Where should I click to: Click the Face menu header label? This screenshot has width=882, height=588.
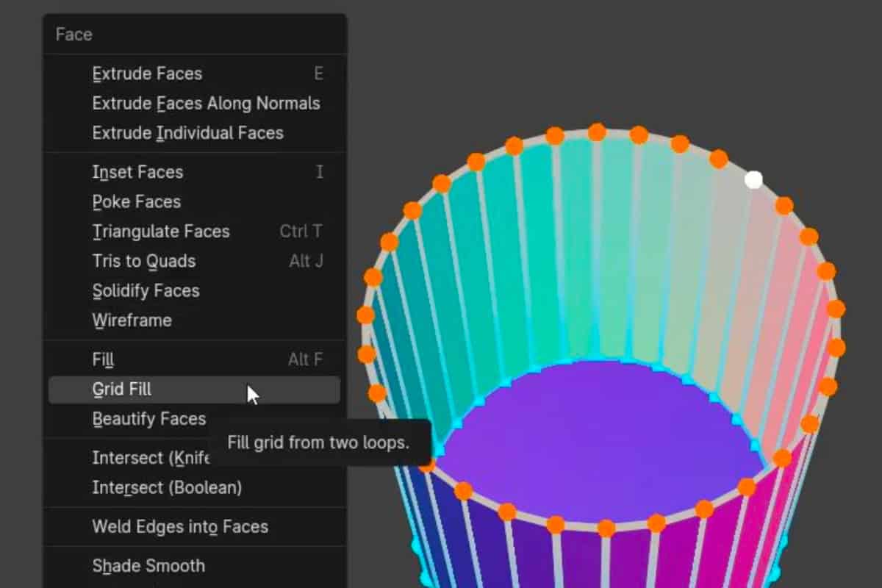(72, 34)
